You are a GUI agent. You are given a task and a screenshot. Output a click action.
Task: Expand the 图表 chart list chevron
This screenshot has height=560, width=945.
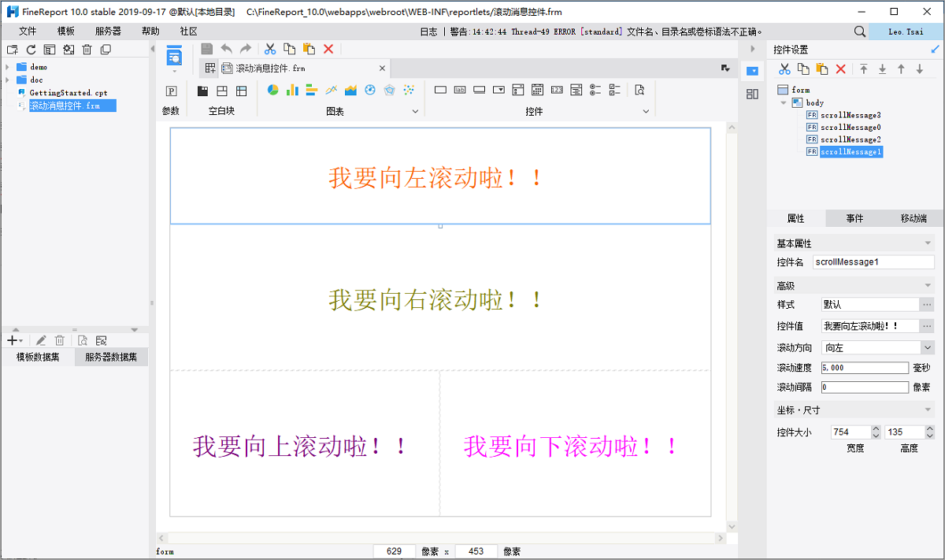click(x=416, y=112)
